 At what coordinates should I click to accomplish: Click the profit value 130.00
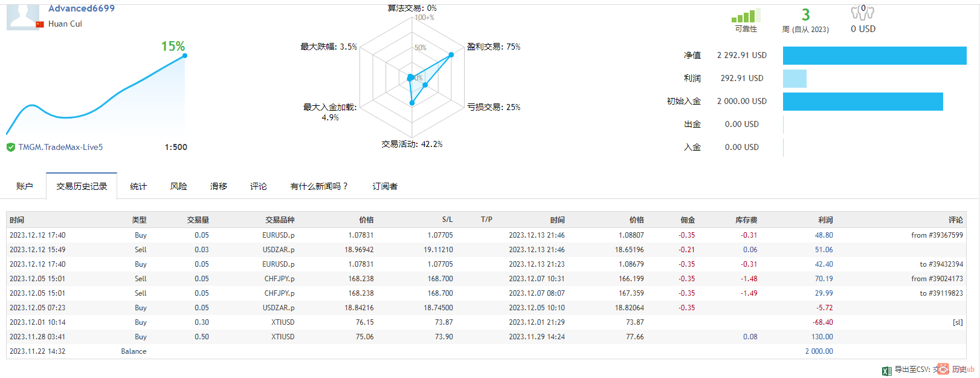pyautogui.click(x=822, y=337)
